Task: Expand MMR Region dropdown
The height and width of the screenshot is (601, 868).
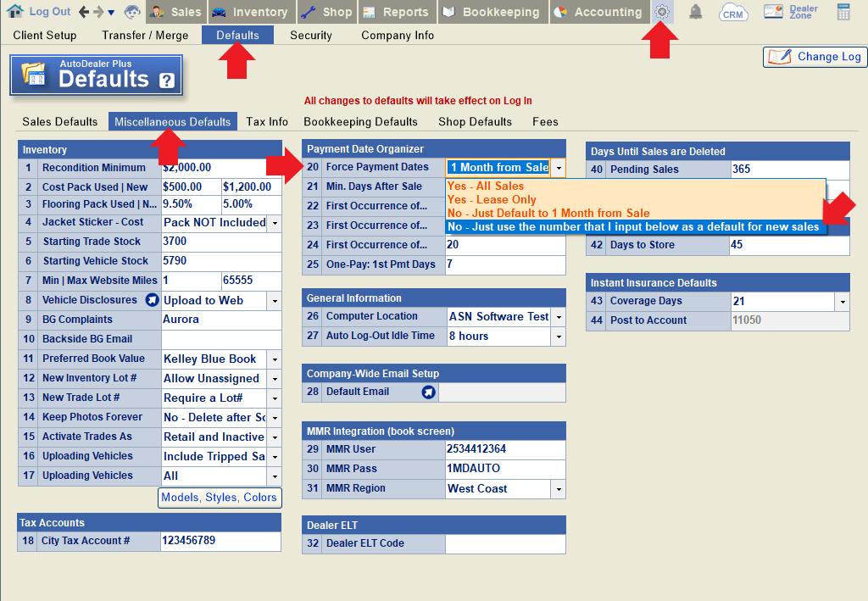Action: (559, 489)
